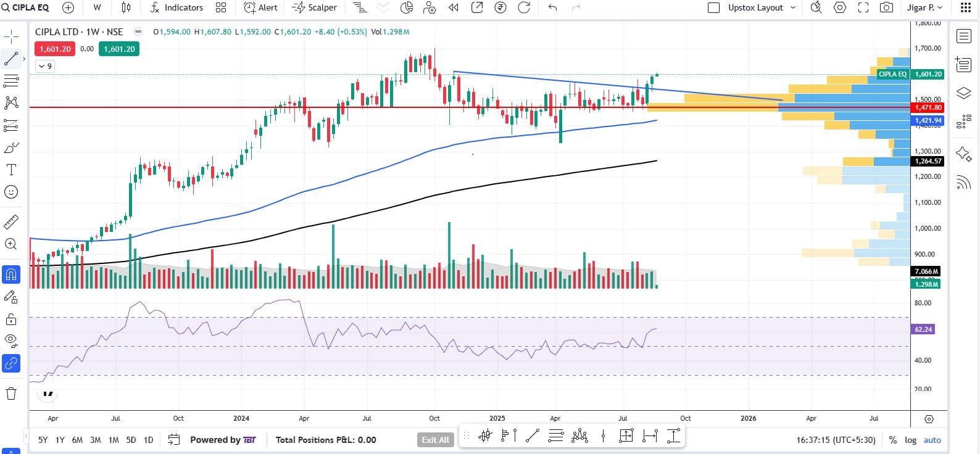Expand the collapsed indicator legend showing 9
980x454 pixels.
point(45,66)
